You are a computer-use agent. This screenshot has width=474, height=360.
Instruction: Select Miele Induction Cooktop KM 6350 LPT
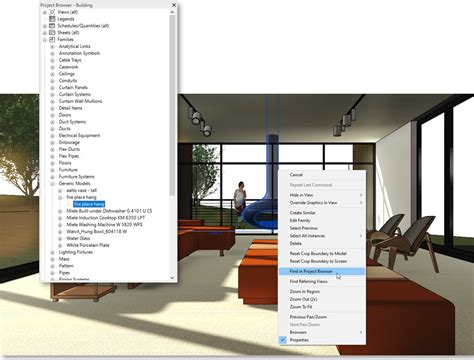106,218
